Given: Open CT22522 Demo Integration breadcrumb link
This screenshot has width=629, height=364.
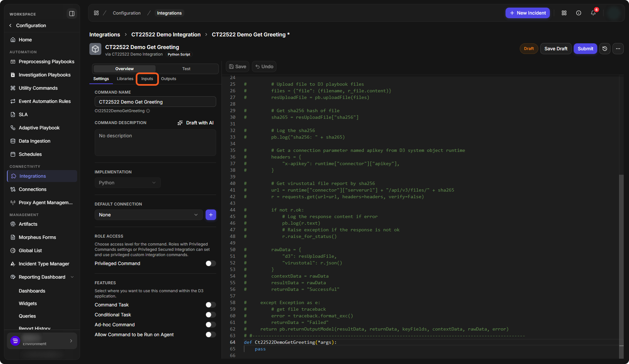Looking at the screenshot, I should click(x=166, y=34).
